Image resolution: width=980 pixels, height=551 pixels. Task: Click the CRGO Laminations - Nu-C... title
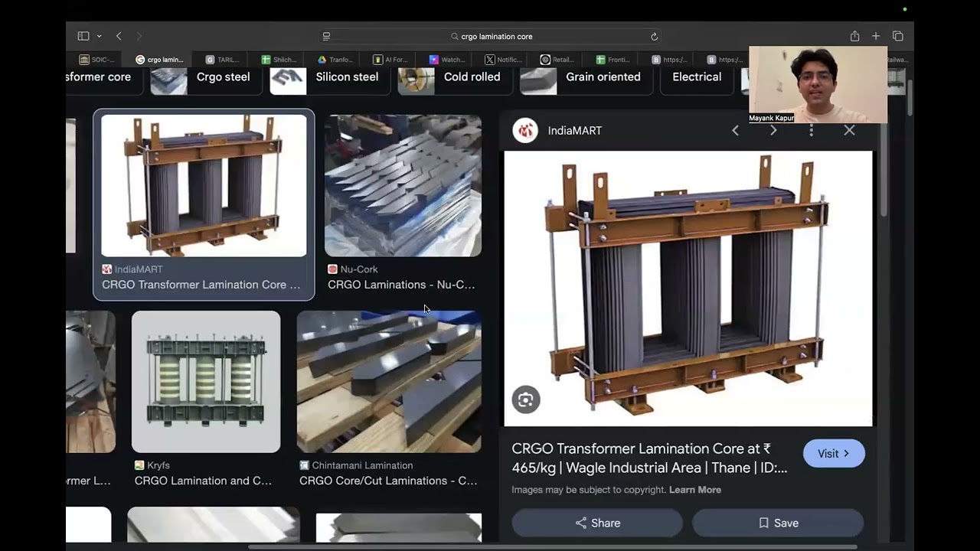click(401, 285)
